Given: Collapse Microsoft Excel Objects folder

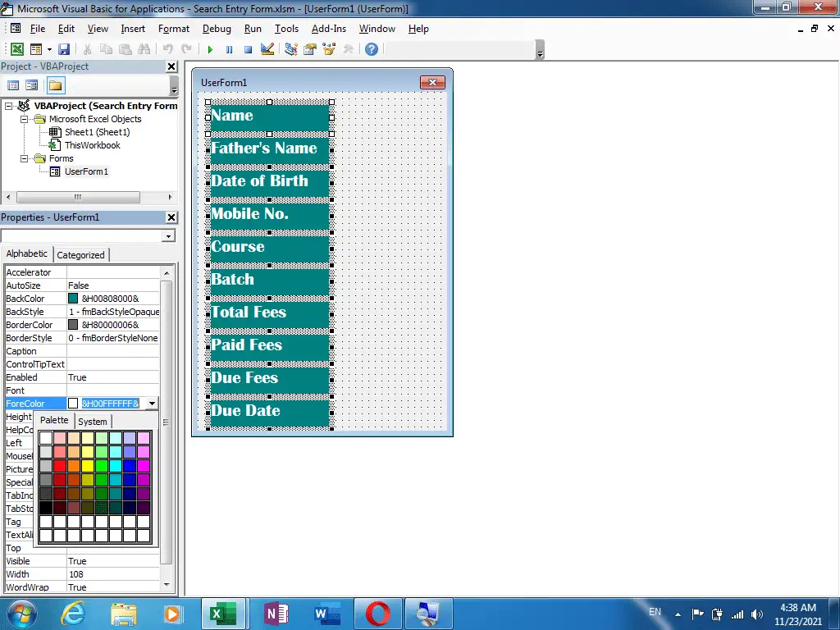Looking at the screenshot, I should click(24, 119).
